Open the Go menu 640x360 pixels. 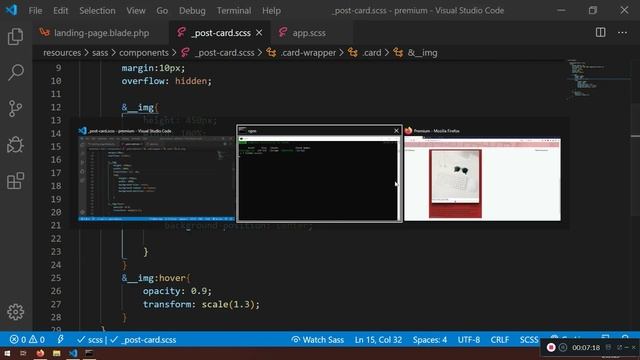162,11
